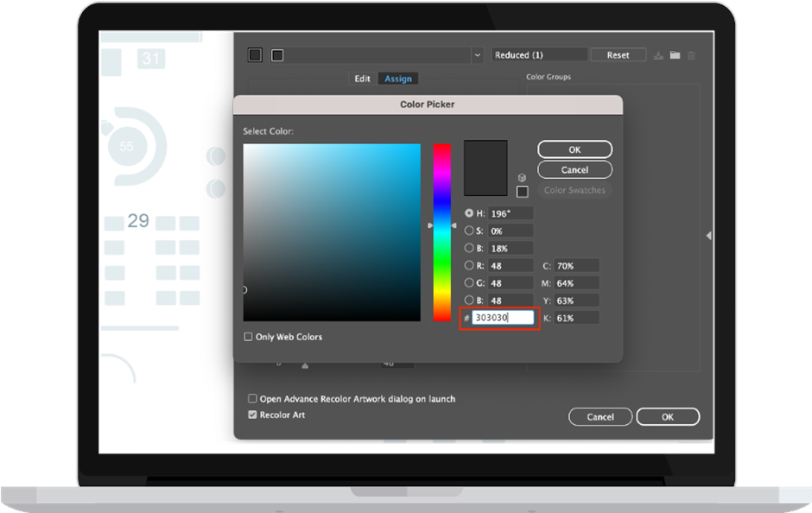812x513 pixels.
Task: Switch to the Edit tab
Action: point(362,79)
